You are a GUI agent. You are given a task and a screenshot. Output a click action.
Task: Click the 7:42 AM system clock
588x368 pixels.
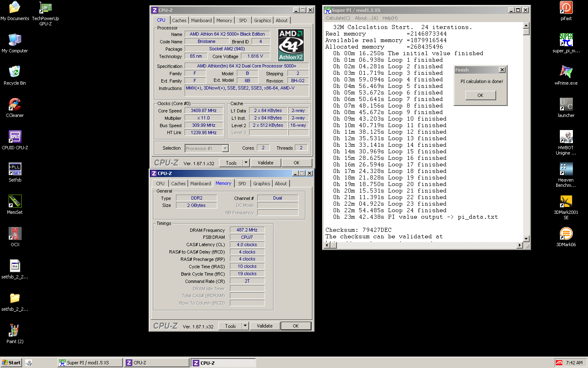click(x=574, y=363)
